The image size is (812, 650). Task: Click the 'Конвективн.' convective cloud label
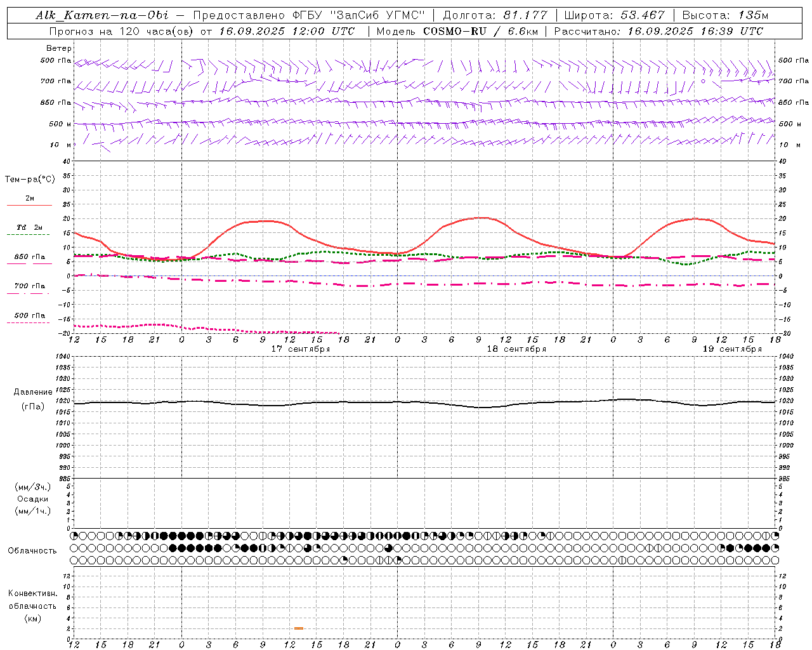pyautogui.click(x=32, y=594)
